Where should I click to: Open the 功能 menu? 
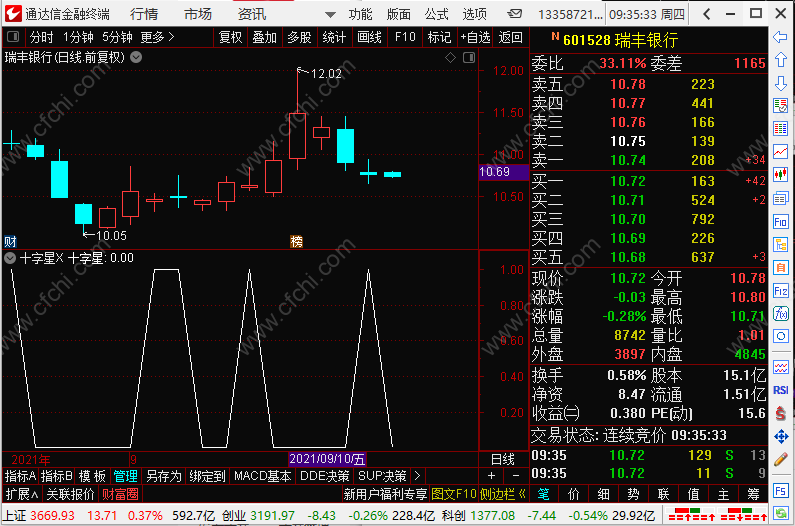point(360,14)
